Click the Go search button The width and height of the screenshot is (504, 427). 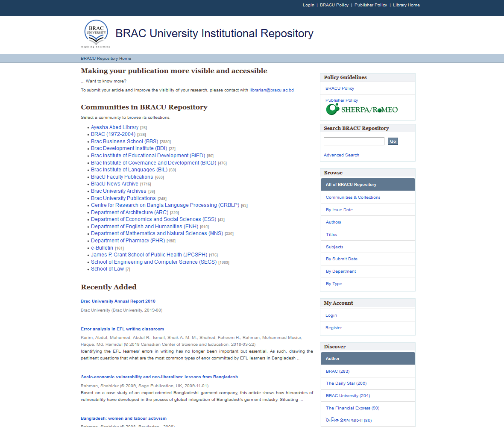393,141
